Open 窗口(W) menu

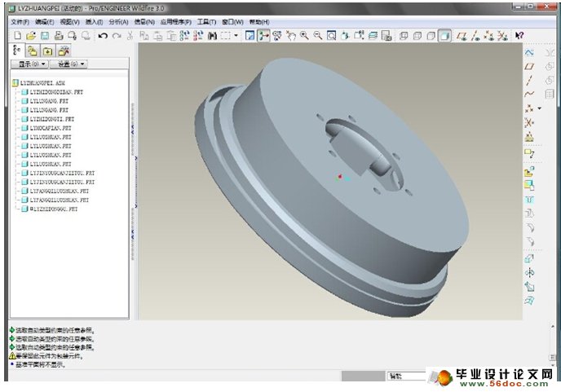point(232,22)
